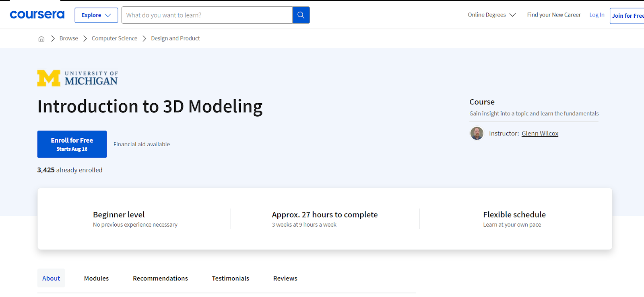Image resolution: width=644 pixels, height=297 pixels.
Task: Open the Design and Product breadcrumb
Action: coord(175,38)
